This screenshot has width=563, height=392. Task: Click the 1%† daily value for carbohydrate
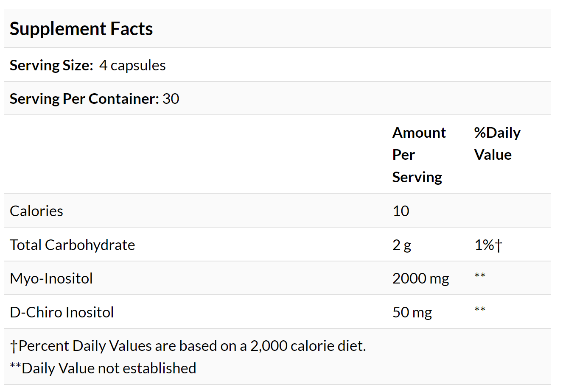pyautogui.click(x=488, y=245)
